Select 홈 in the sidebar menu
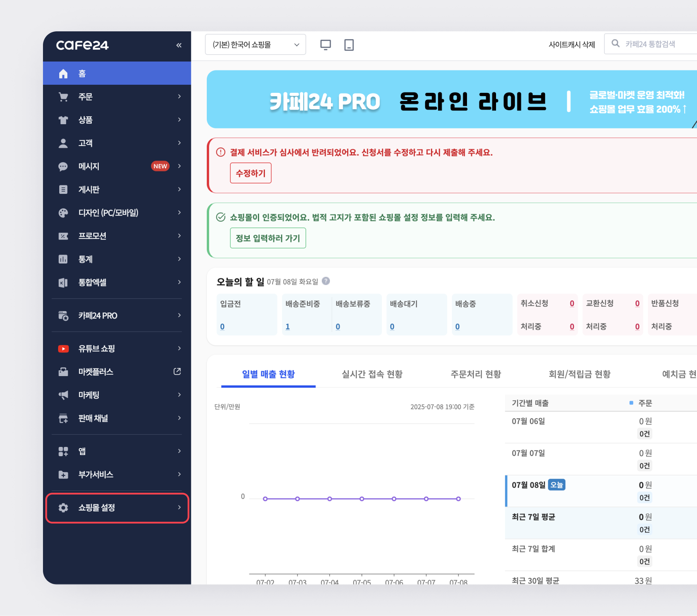The image size is (697, 616). coord(117,74)
